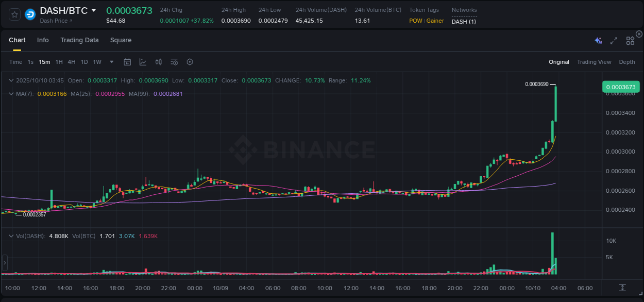The width and height of the screenshot is (644, 302).
Task: Enter fullscreen chart mode via diagonal arrows icon
Action: click(614, 40)
